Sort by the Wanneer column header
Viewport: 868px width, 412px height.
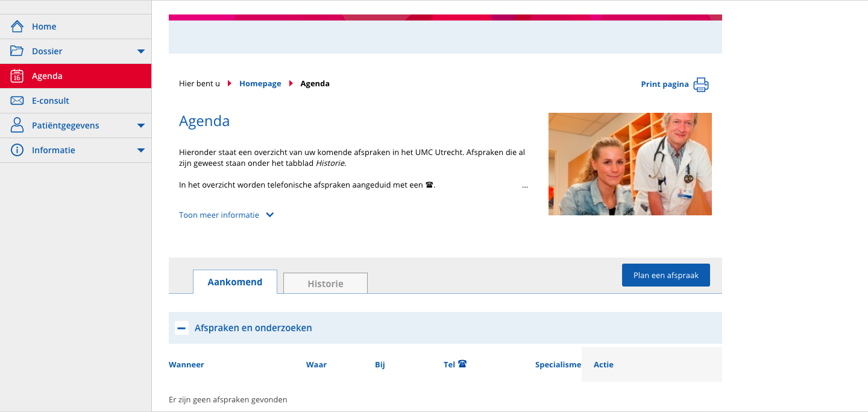(186, 364)
